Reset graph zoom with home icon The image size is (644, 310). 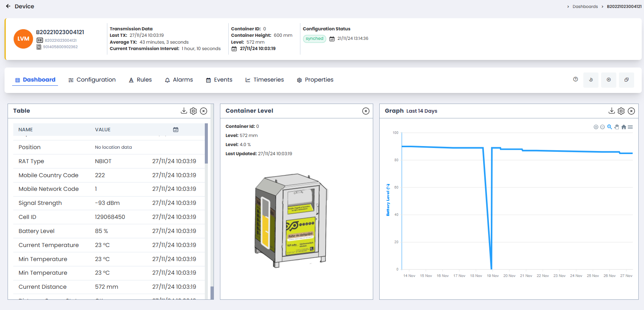pyautogui.click(x=624, y=127)
